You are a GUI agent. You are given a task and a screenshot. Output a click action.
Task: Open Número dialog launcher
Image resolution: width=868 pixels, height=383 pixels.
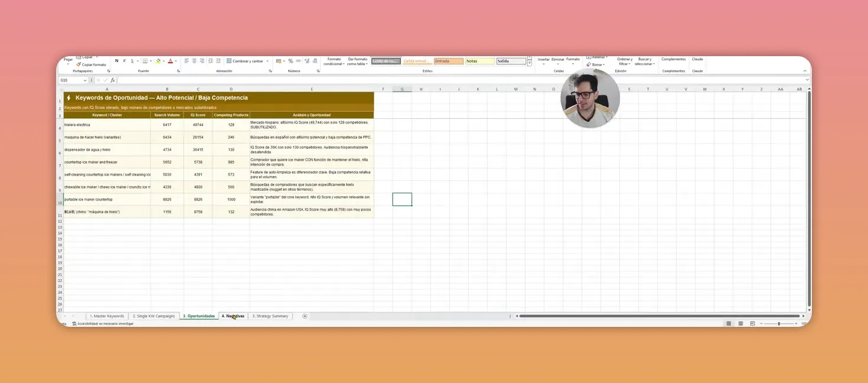(318, 71)
